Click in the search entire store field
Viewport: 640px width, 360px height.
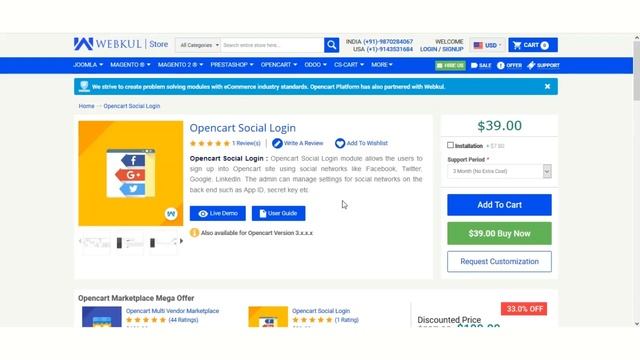tap(272, 45)
